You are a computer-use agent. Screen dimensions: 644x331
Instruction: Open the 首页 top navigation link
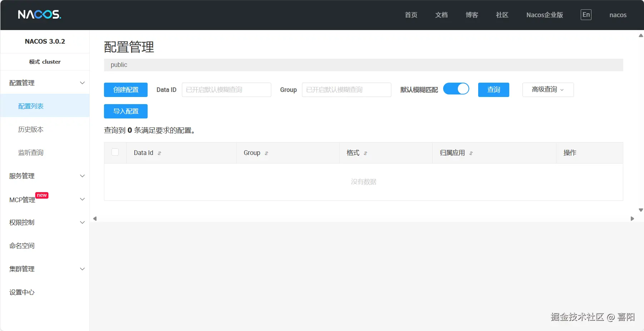[411, 15]
